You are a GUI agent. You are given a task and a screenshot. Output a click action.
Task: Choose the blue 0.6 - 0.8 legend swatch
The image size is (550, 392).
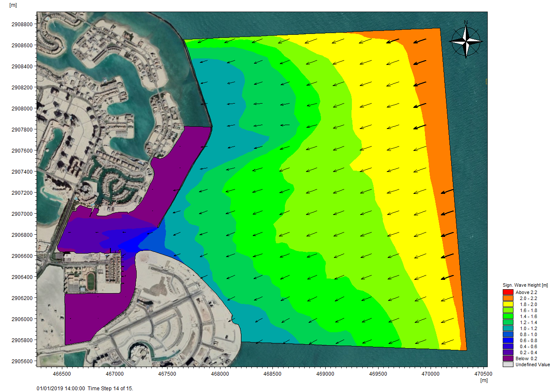tap(508, 340)
